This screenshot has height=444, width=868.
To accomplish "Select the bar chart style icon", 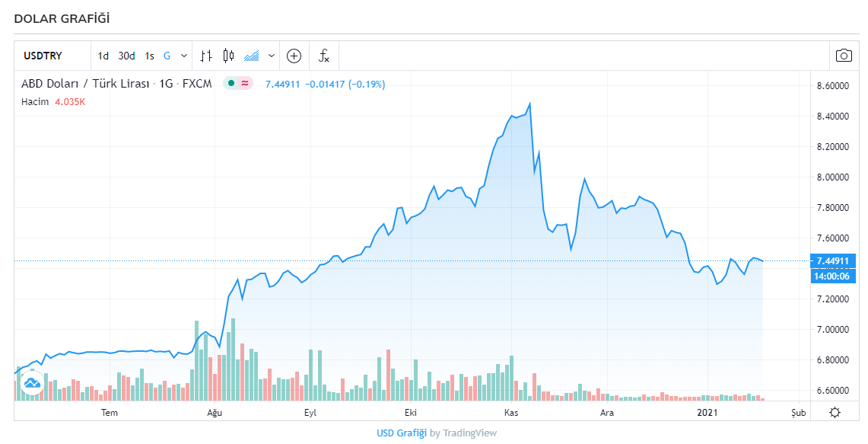I will click(206, 56).
